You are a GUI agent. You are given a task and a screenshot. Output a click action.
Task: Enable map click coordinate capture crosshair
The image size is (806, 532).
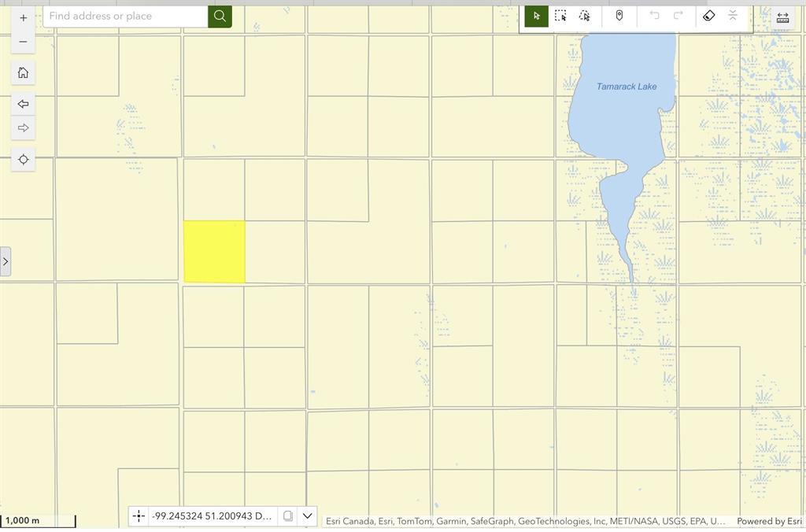click(139, 516)
